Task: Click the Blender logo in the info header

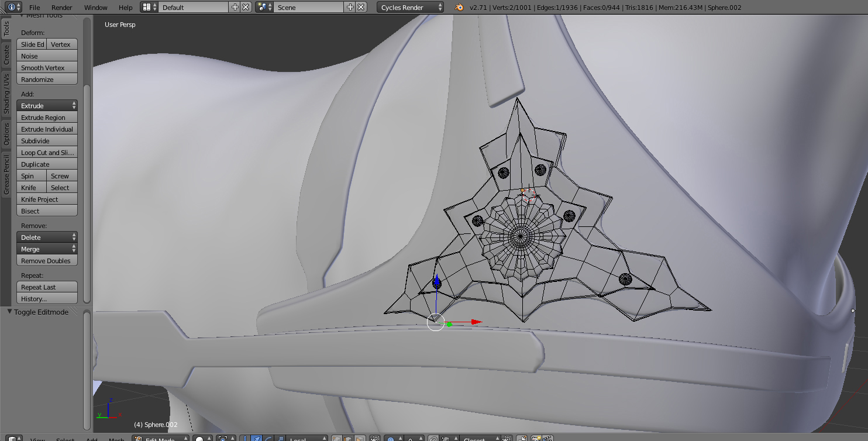Action: click(x=459, y=7)
